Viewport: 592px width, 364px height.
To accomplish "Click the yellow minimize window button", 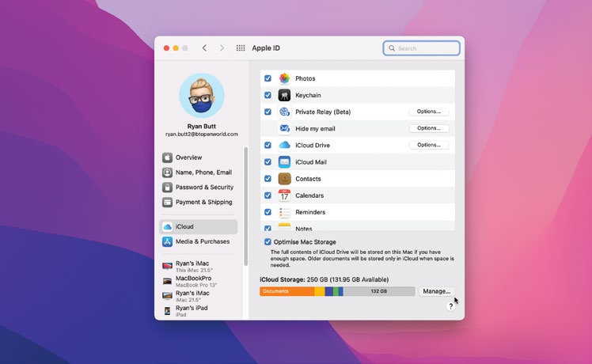I will pyautogui.click(x=176, y=48).
